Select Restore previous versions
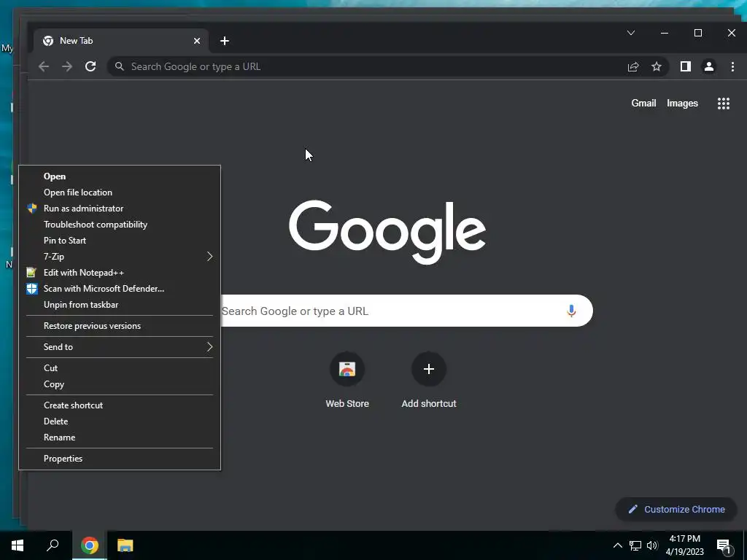 (120, 326)
